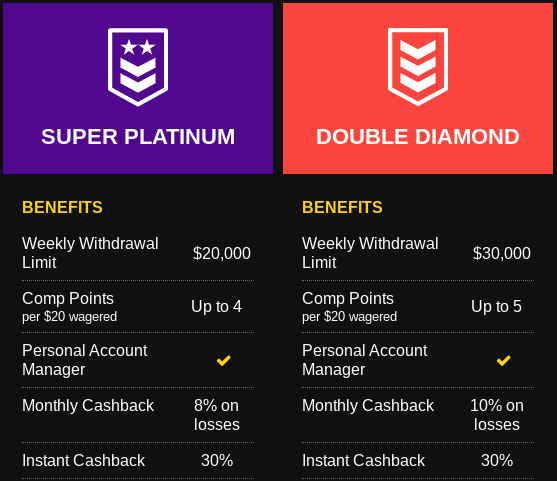Screen dimensions: 557x481
Task: Click the $20,000 weekly withdrawal limit value
Action: pos(222,253)
